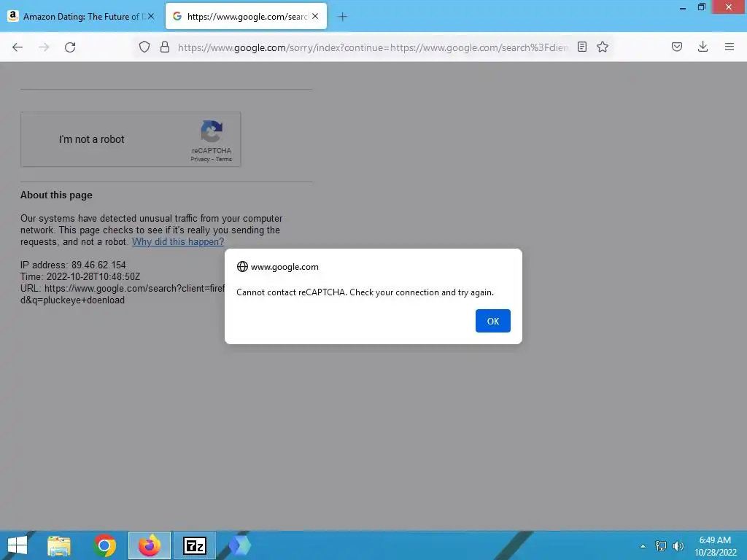Click the 'd&q=pluckeye+doenload' text
Viewport: 747px width, 560px height.
[x=72, y=300]
